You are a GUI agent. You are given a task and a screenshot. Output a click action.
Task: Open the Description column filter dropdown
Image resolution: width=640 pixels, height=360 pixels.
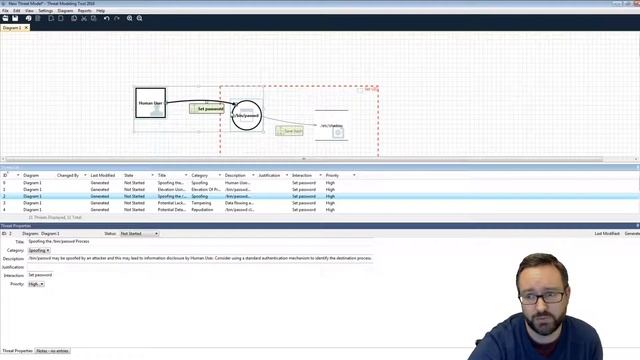253,176
